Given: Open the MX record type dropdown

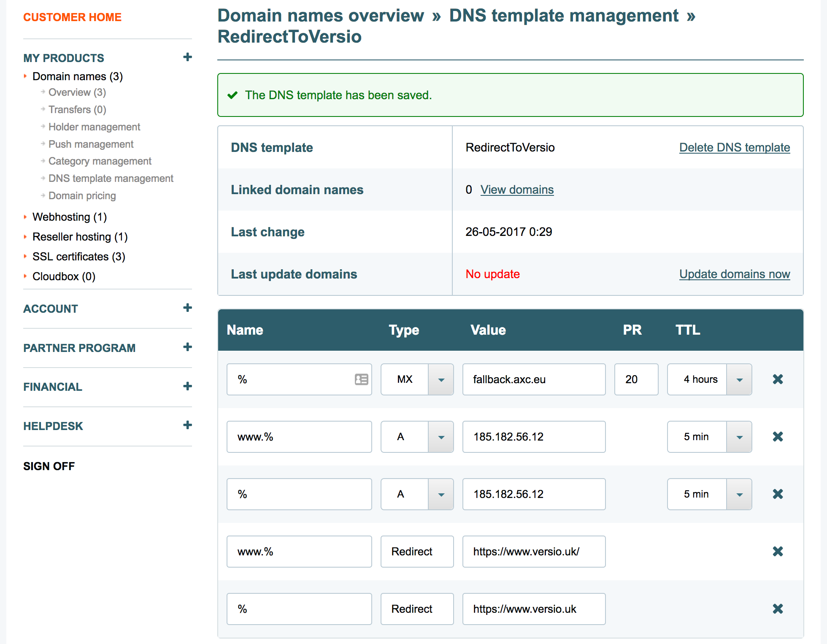Looking at the screenshot, I should pos(441,379).
